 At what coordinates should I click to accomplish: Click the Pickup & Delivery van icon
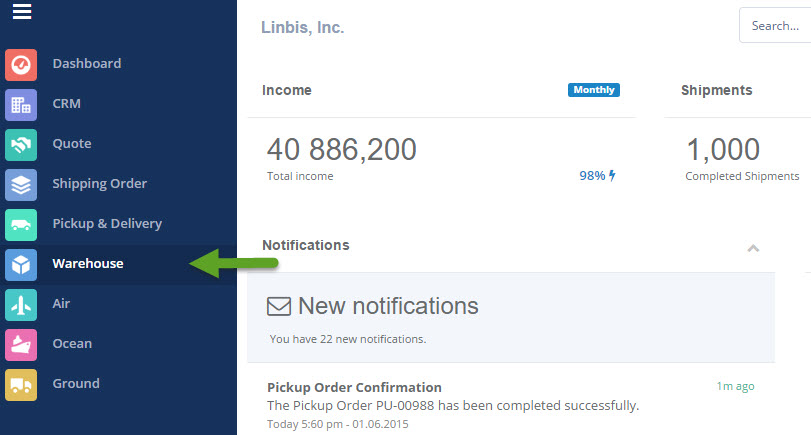[x=21, y=225]
